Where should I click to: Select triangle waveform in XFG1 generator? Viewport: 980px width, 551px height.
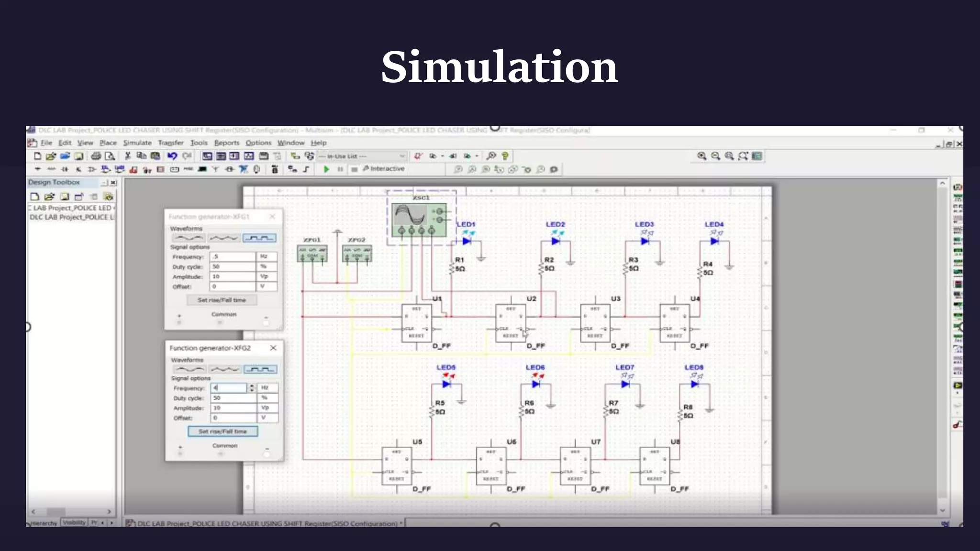point(223,238)
